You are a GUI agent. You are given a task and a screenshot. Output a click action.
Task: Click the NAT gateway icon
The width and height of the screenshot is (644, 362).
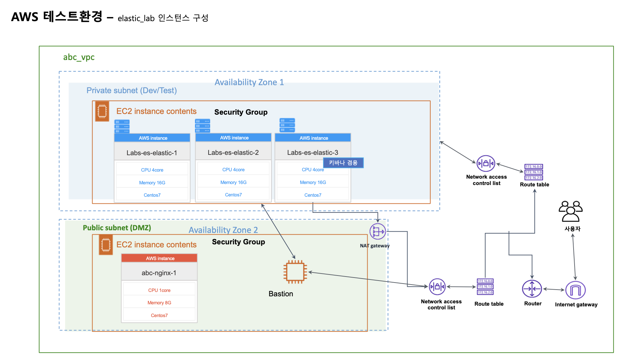[378, 232]
